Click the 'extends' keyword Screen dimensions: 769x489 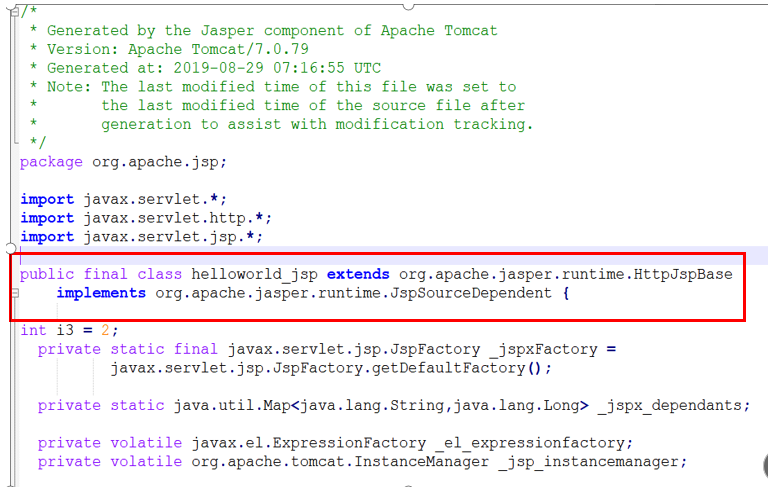pyautogui.click(x=358, y=274)
